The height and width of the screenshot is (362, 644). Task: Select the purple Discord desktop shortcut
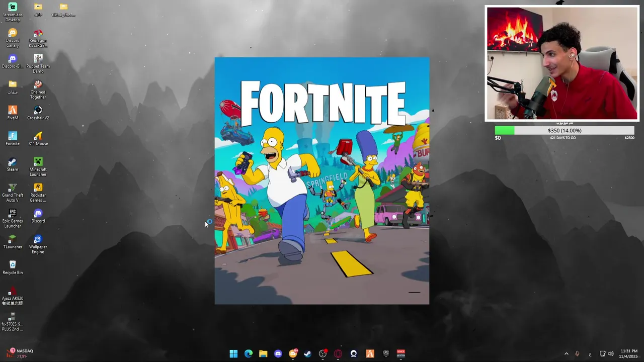(x=38, y=216)
